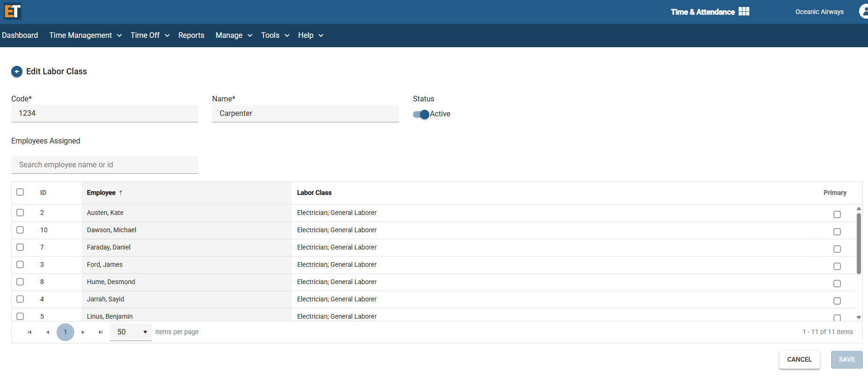Screen dimensions: 868x378
Task: Click the Name input field with Carpenter
Action: (306, 114)
